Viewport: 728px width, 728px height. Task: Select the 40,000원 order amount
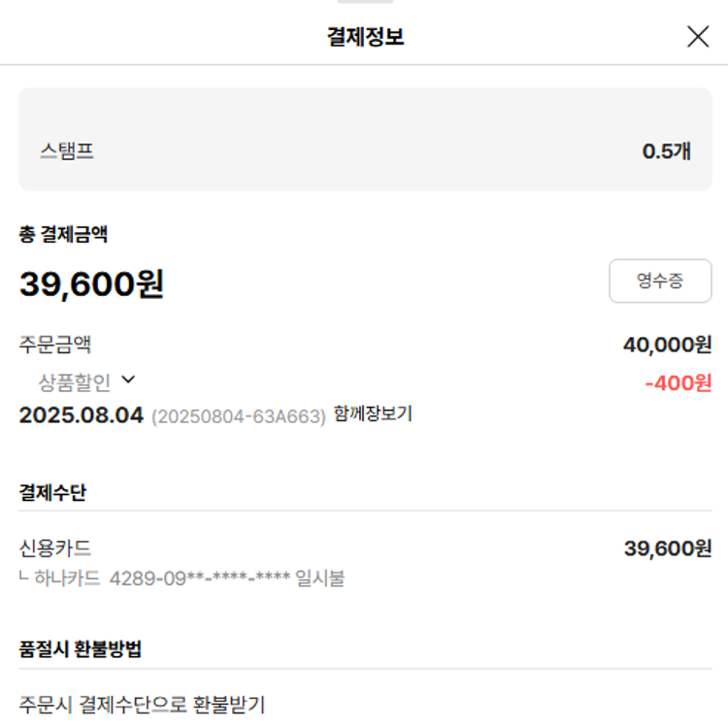point(667,345)
